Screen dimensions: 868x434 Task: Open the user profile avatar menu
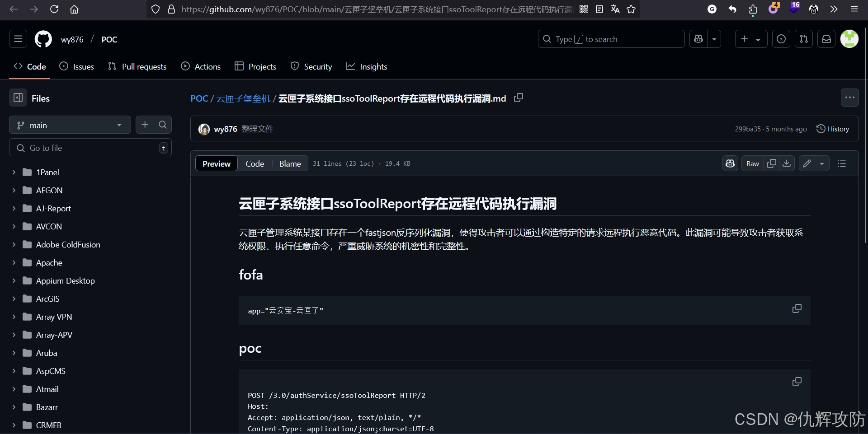click(849, 39)
